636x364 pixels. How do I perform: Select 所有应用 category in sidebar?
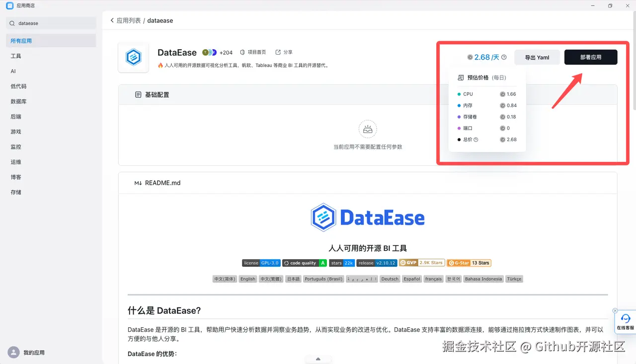pyautogui.click(x=51, y=41)
